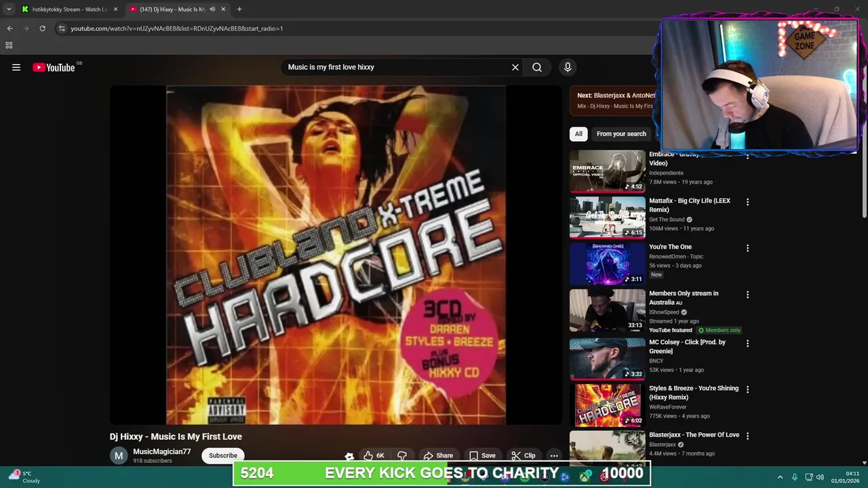The image size is (868, 488).
Task: Open Members Only stream thumbnail
Action: coord(608,310)
